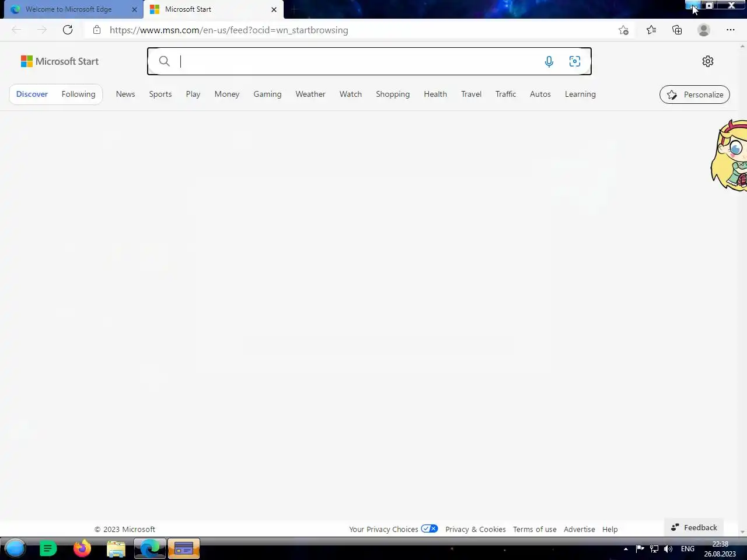Open the volume speaker tray icon
Screen dimensions: 747x560
(668, 548)
